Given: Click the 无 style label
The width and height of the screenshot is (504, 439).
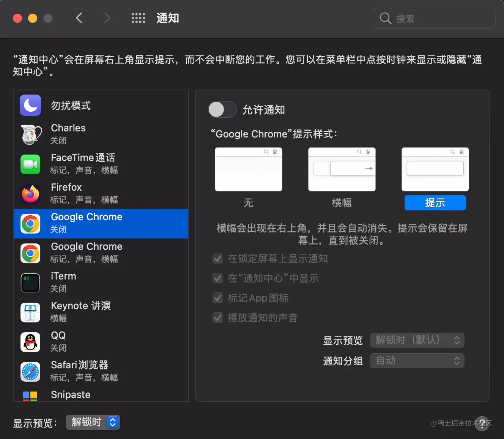Looking at the screenshot, I should coord(249,203).
